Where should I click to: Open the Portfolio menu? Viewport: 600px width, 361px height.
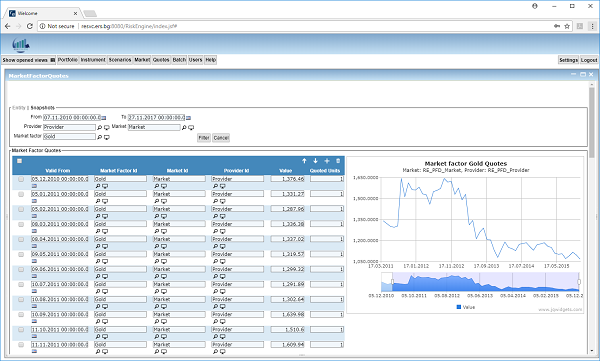coord(68,60)
